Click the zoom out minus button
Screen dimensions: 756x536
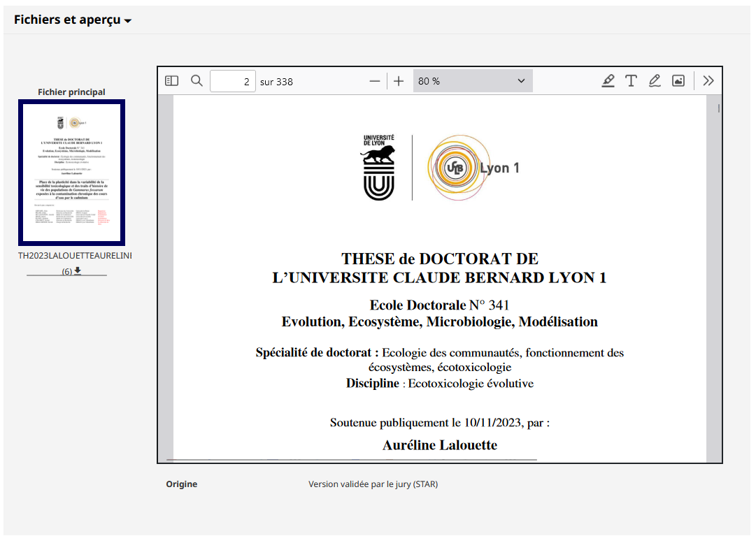(375, 81)
